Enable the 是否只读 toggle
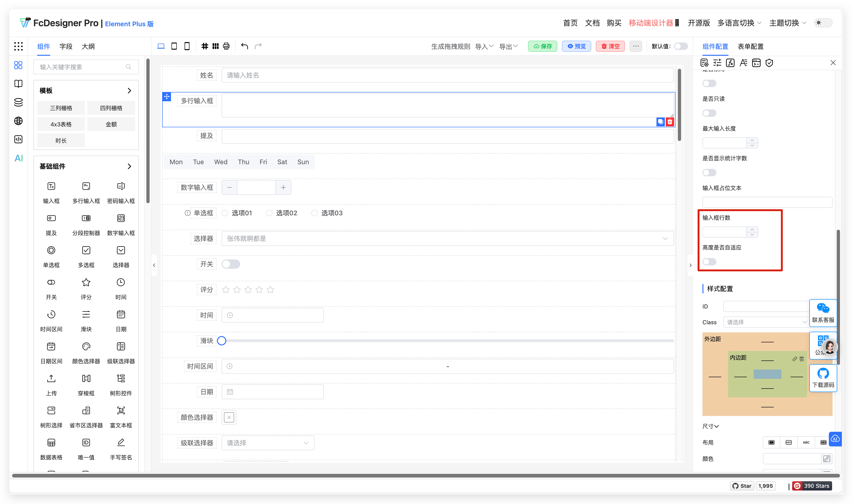 pos(709,113)
